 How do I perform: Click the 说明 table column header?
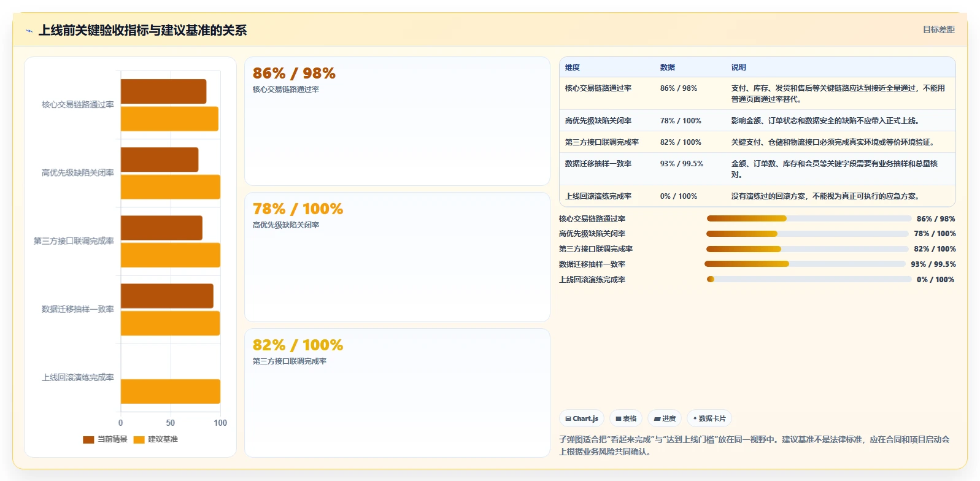tap(738, 67)
